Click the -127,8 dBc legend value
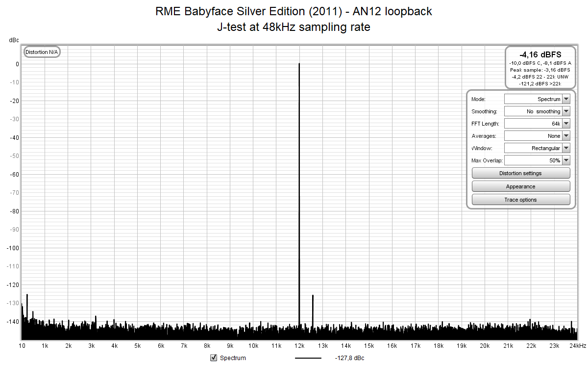The image size is (588, 365). pos(349,358)
